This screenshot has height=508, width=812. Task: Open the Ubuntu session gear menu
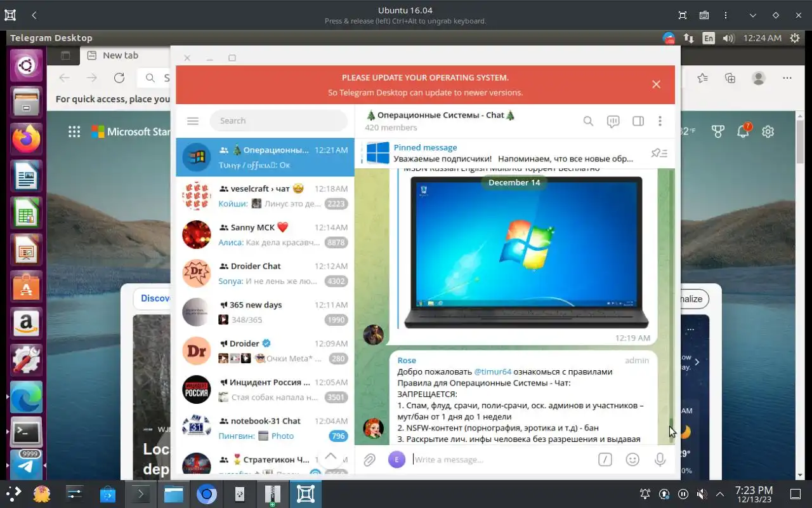(795, 38)
